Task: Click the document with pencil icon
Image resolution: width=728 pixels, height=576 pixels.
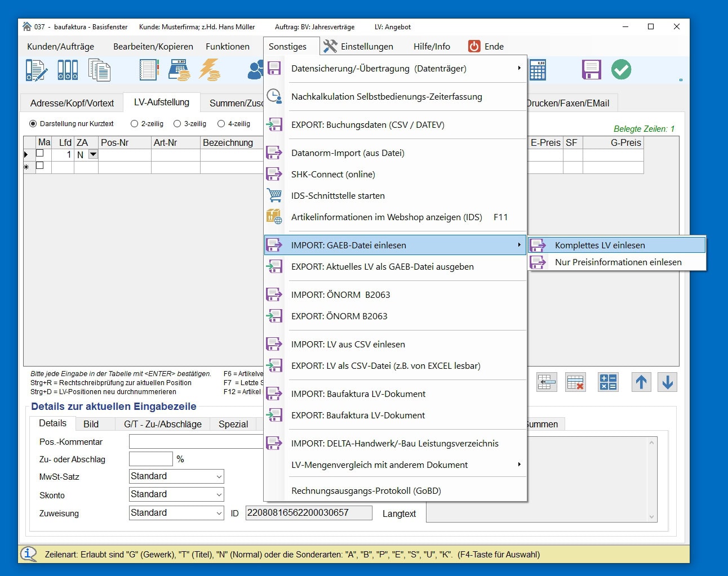Action: [x=36, y=70]
